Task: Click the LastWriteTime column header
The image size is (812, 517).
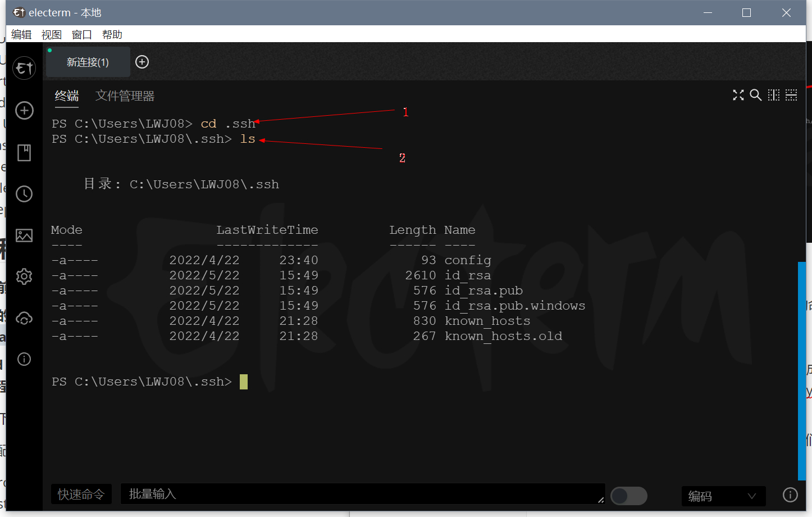Action: coord(267,230)
